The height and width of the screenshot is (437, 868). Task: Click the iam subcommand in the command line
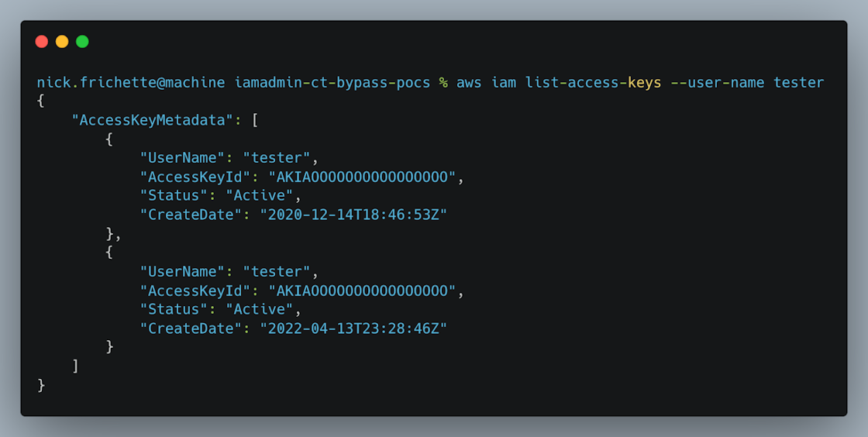click(x=503, y=83)
